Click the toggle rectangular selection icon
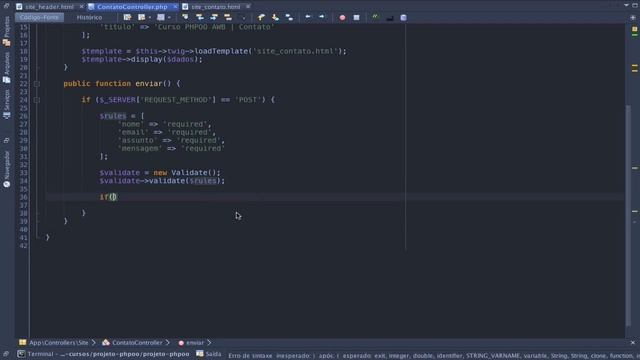The height and width of the screenshot is (360, 640). pyautogui.click(x=161, y=18)
